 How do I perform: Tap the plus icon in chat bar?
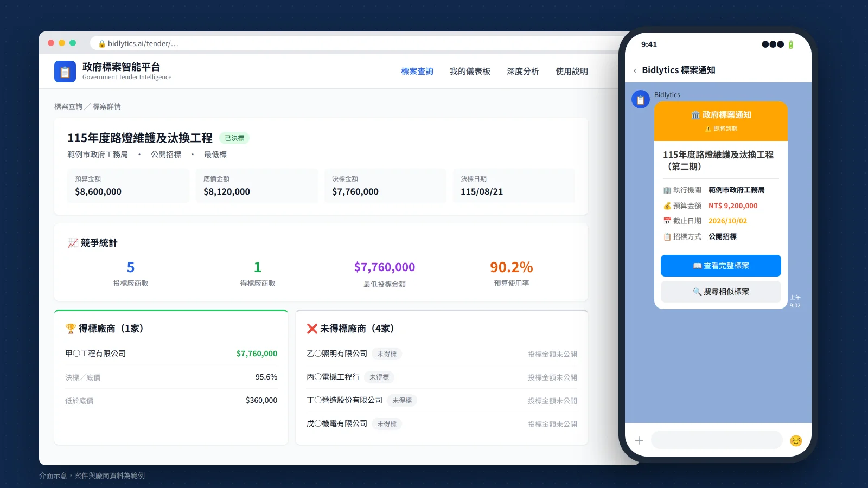point(639,440)
